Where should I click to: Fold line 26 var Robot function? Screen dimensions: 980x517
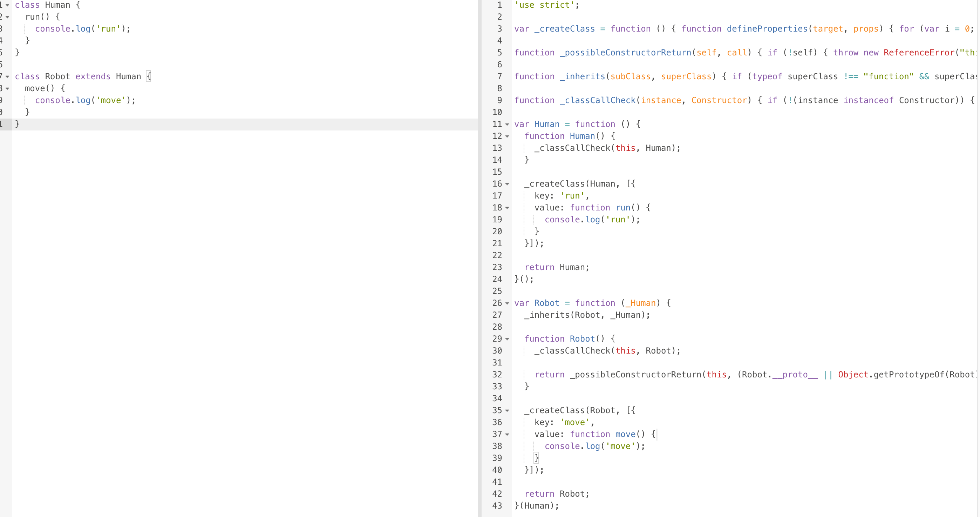507,303
